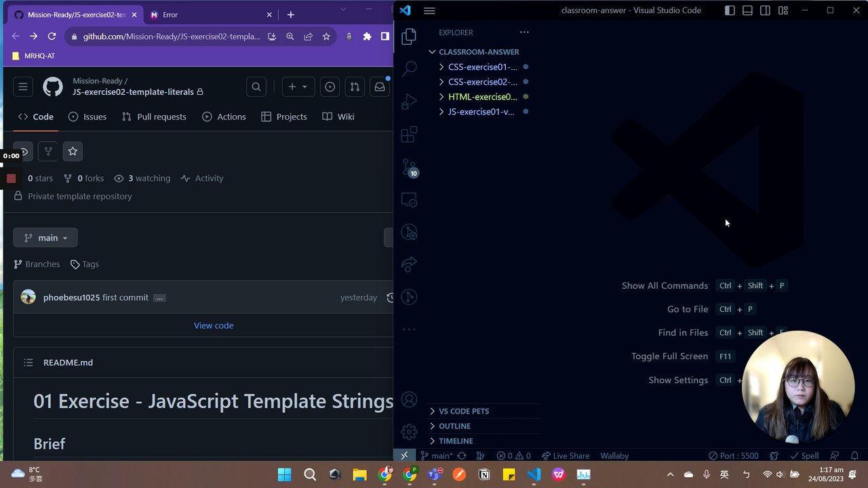Bookmark this page with Chrome's star icon
Viewport: 868px width, 488px height.
(326, 37)
